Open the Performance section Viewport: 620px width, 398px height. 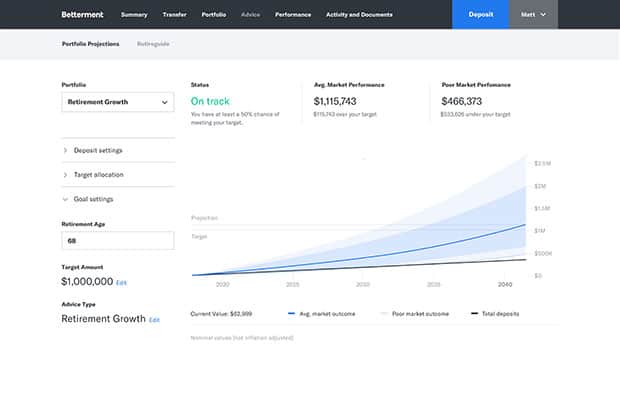coord(293,15)
